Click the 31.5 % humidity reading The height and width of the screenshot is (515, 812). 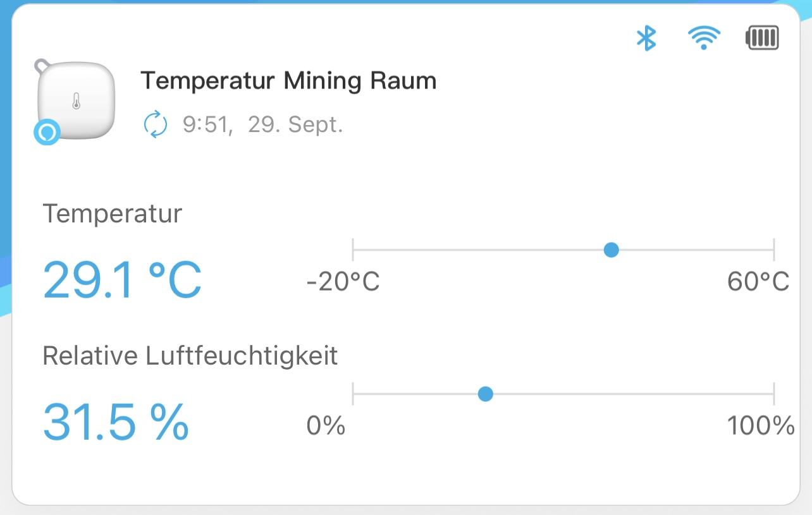116,422
